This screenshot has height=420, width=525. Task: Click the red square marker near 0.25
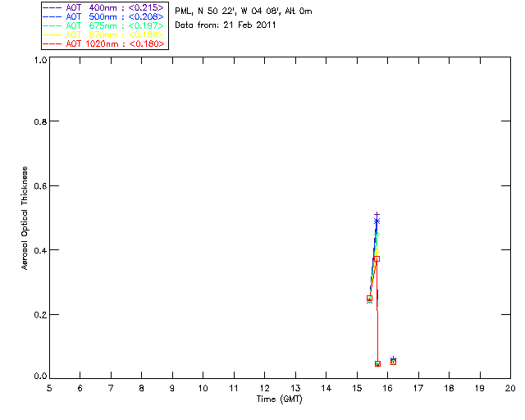click(x=370, y=298)
